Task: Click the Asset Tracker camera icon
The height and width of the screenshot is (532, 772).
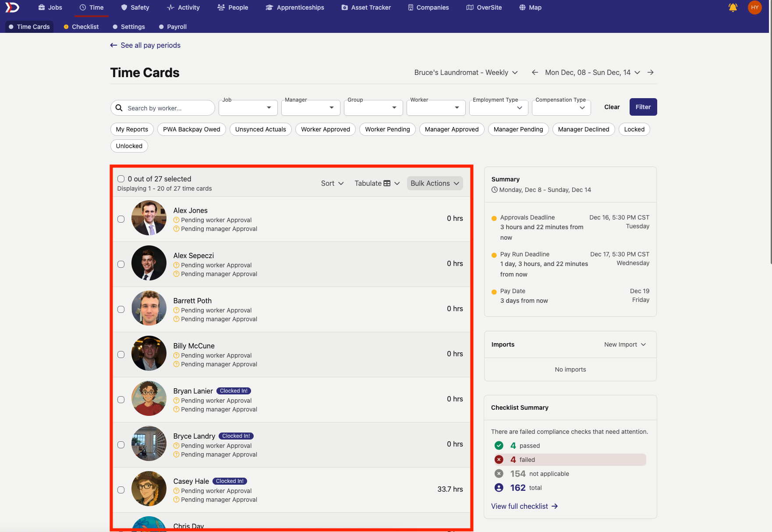Action: tap(344, 7)
